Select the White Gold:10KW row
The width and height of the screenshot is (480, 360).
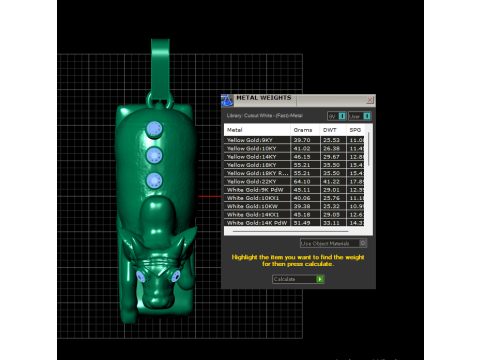(x=294, y=206)
